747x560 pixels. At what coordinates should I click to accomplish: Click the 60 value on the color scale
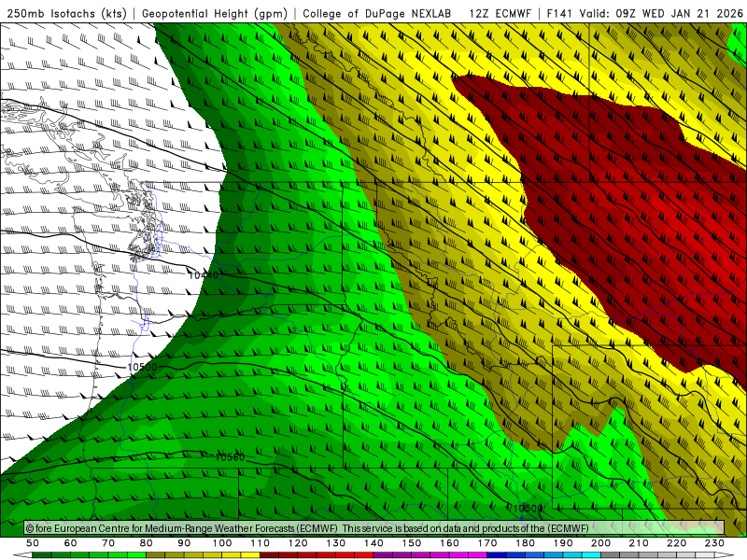(71, 543)
